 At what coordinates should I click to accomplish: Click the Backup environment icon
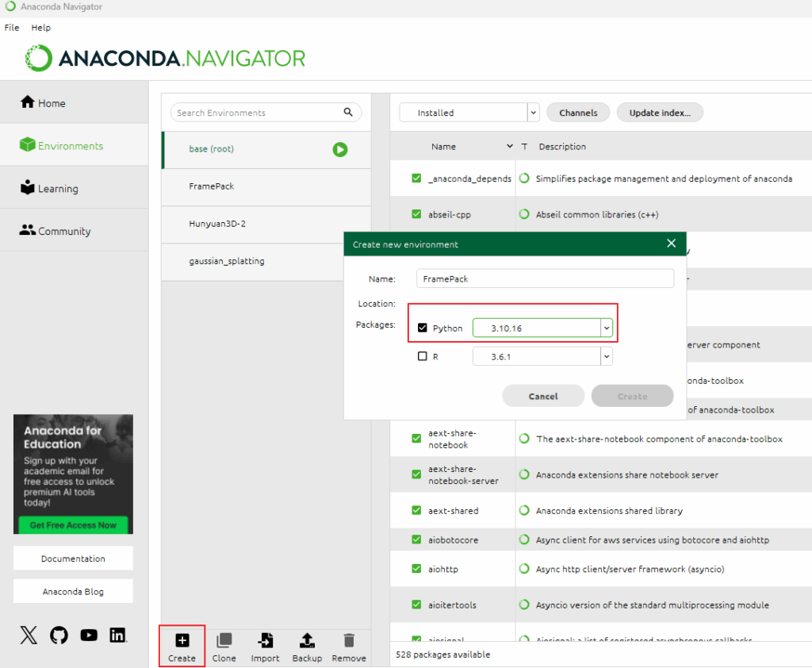pos(307,640)
